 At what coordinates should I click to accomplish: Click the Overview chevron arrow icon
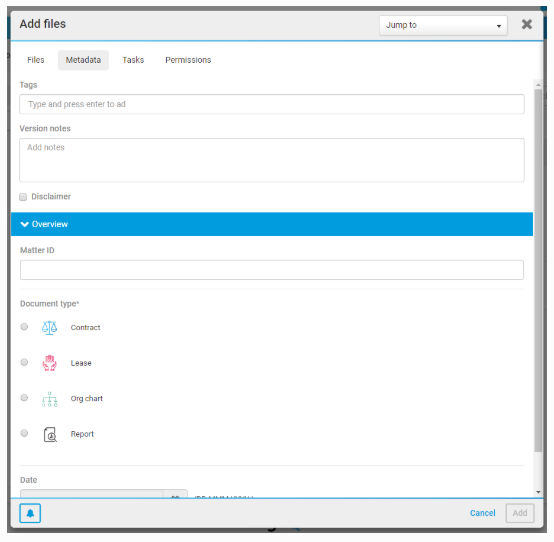coord(24,224)
